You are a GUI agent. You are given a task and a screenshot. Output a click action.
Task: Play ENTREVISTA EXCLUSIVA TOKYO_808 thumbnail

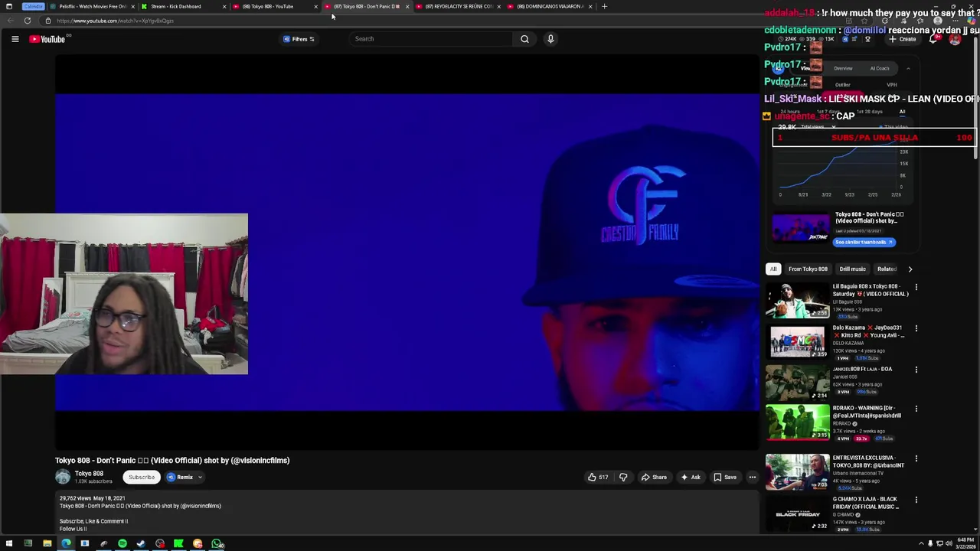pos(798,472)
